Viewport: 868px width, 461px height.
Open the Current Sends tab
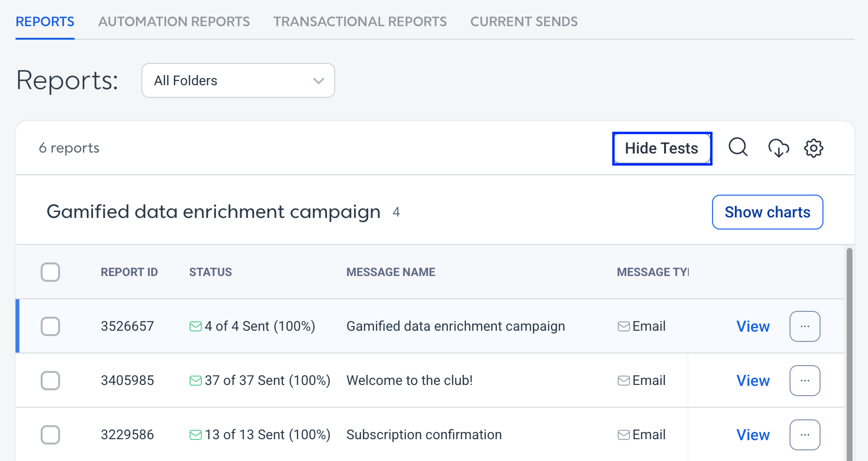524,22
